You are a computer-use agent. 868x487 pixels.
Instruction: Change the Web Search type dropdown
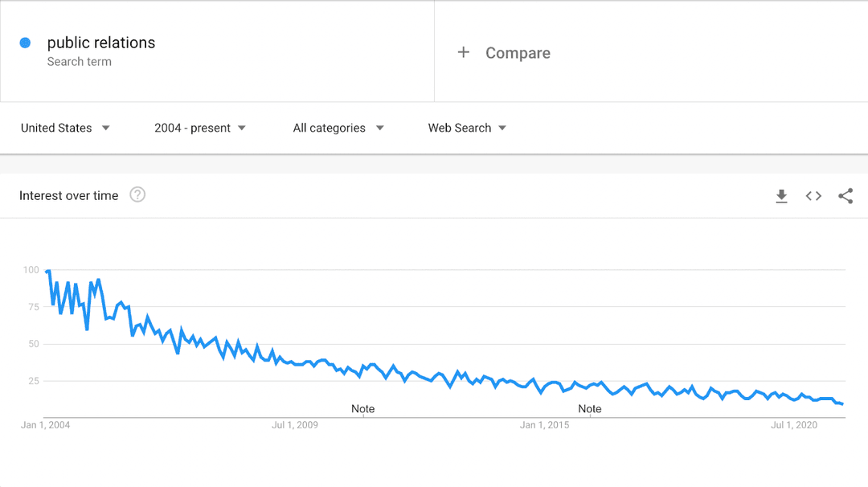coord(466,128)
